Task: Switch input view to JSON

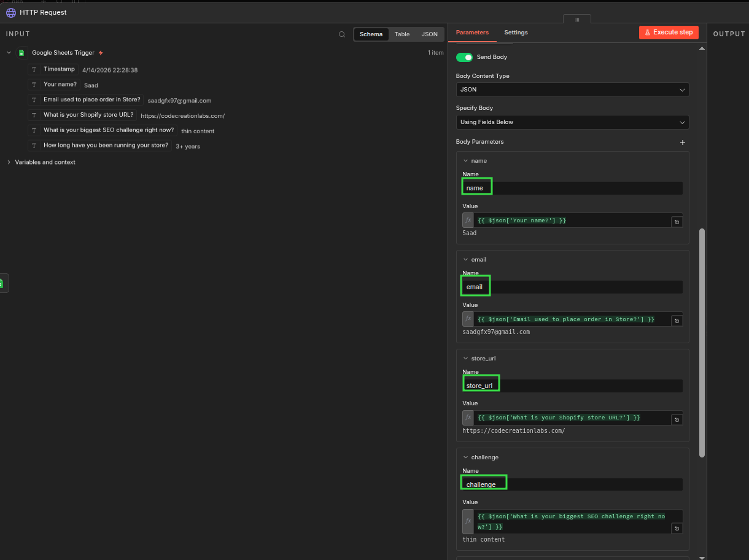Action: 429,34
